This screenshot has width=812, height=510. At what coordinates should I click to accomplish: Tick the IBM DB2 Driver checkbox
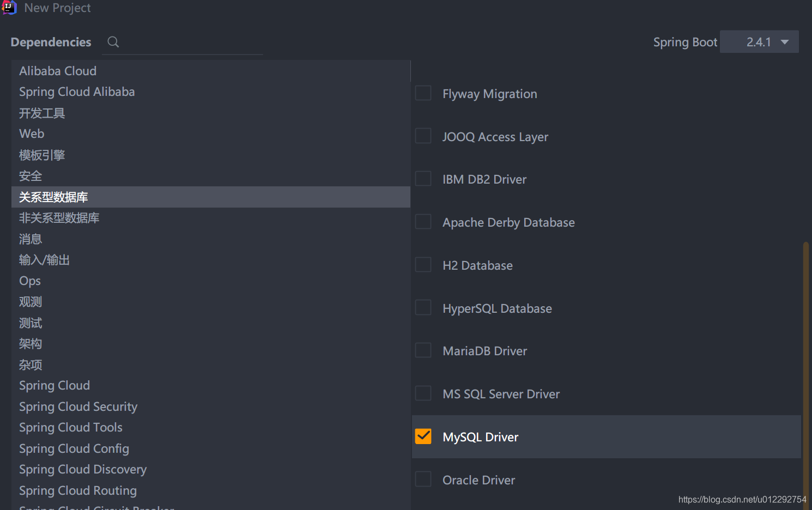click(x=423, y=179)
